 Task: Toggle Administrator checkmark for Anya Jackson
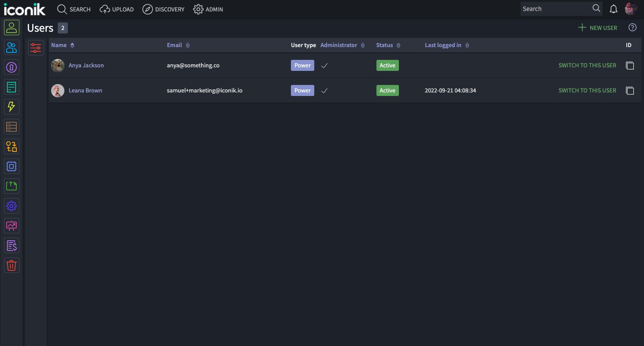tap(324, 65)
